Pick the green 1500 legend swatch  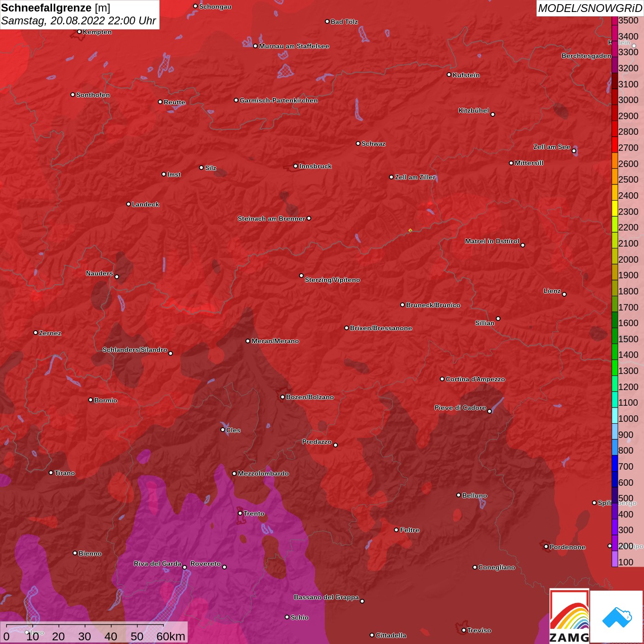615,335
